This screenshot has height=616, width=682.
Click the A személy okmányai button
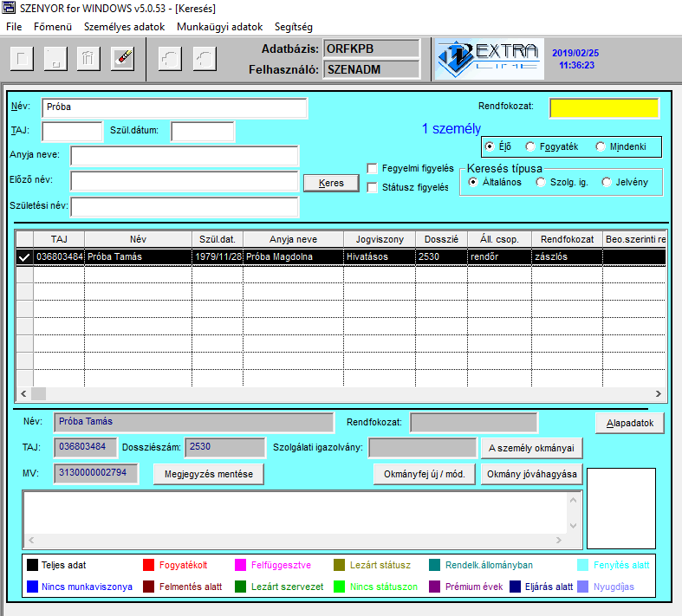(x=531, y=448)
